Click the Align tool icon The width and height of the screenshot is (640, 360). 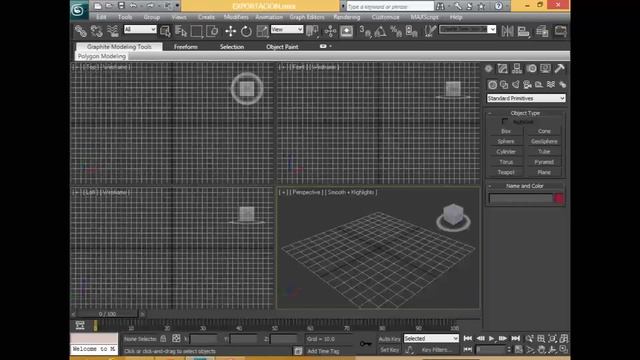tap(524, 31)
